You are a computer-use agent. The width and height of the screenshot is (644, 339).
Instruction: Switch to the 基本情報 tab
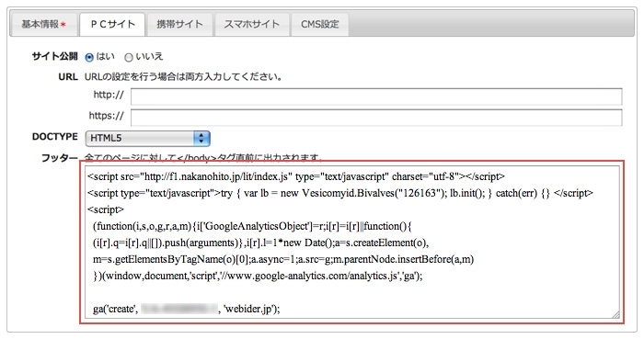(x=44, y=25)
